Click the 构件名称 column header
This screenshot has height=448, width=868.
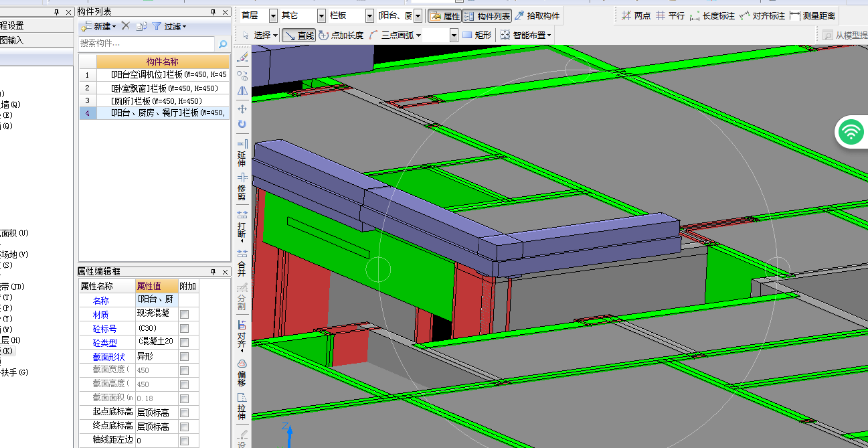click(x=163, y=62)
